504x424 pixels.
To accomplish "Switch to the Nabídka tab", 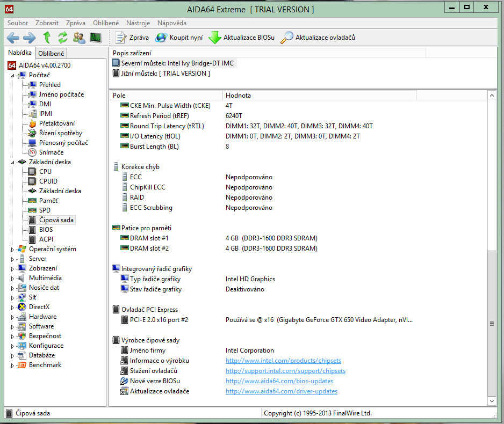I will tap(19, 53).
